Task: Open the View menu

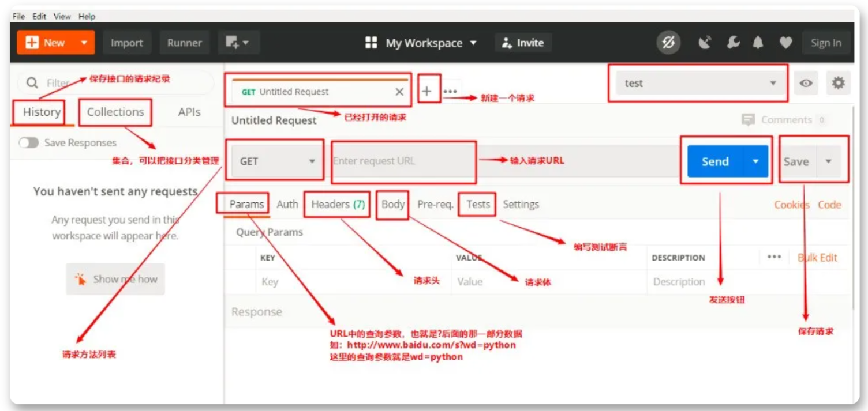Action: pyautogui.click(x=62, y=16)
